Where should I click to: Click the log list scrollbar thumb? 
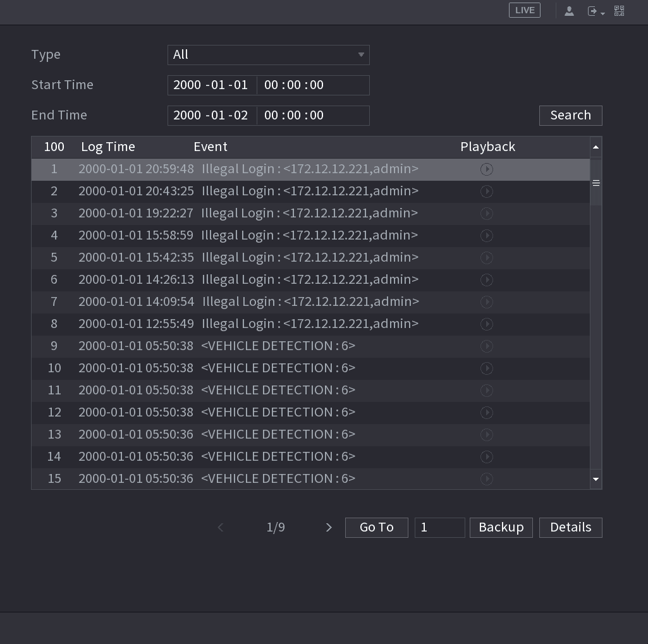pyautogui.click(x=596, y=183)
